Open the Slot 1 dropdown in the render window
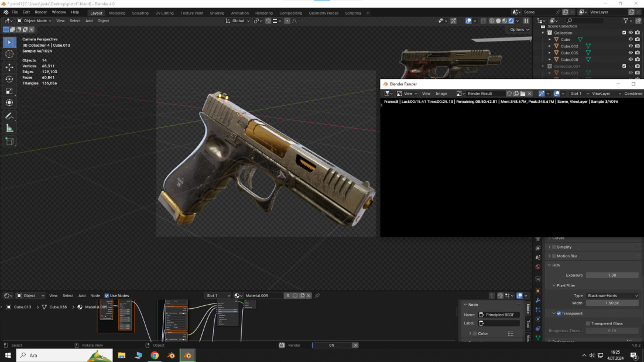 pos(580,94)
